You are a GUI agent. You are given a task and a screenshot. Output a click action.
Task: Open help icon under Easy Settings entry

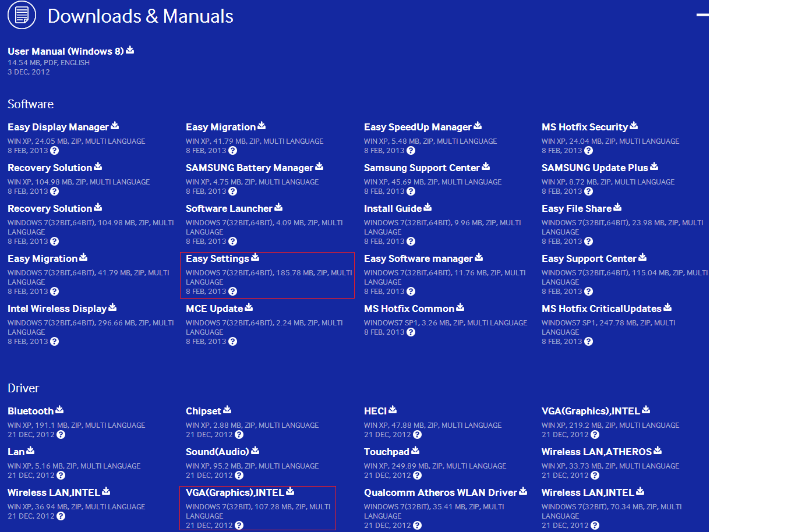(232, 292)
